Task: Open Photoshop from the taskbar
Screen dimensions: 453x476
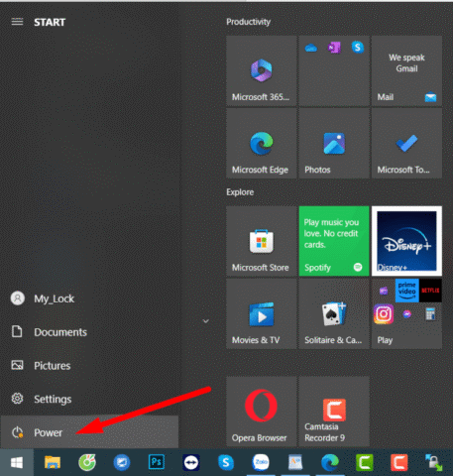Action: [x=157, y=462]
